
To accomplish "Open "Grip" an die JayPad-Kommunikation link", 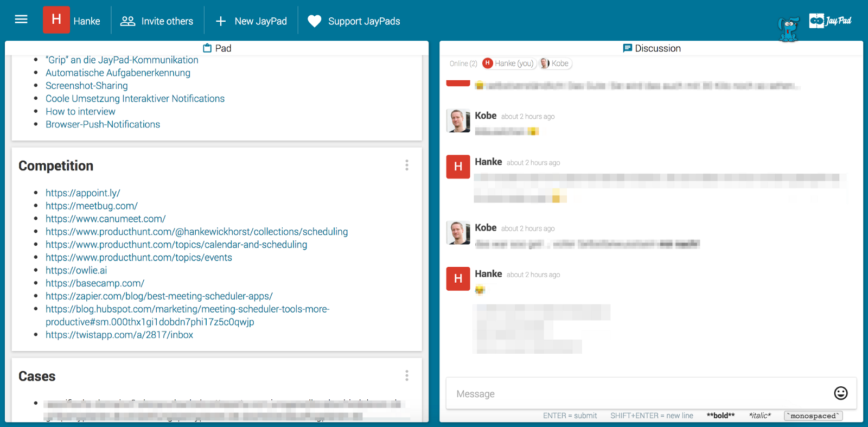I will [122, 60].
